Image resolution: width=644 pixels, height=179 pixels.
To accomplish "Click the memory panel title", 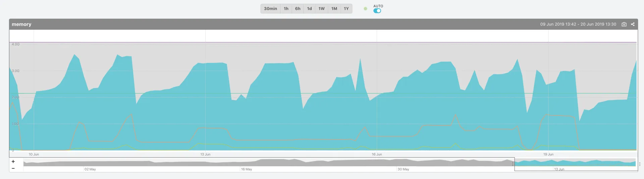I will [x=21, y=24].
